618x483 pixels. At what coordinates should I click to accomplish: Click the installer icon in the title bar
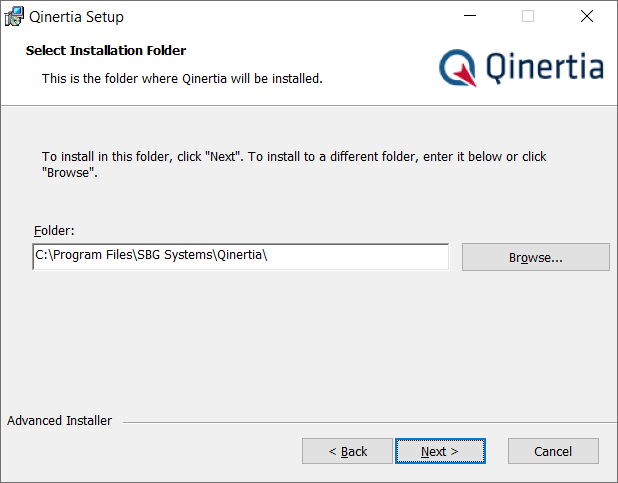[x=15, y=17]
